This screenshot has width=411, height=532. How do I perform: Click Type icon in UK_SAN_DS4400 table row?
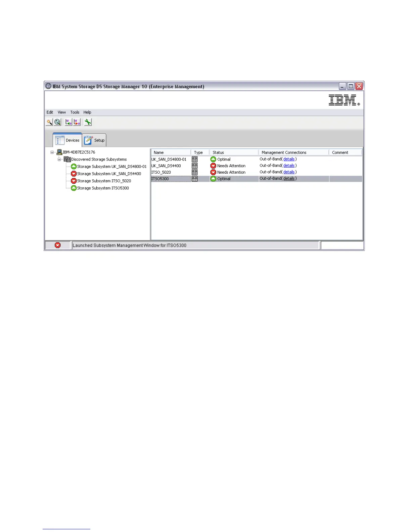pyautogui.click(x=194, y=166)
